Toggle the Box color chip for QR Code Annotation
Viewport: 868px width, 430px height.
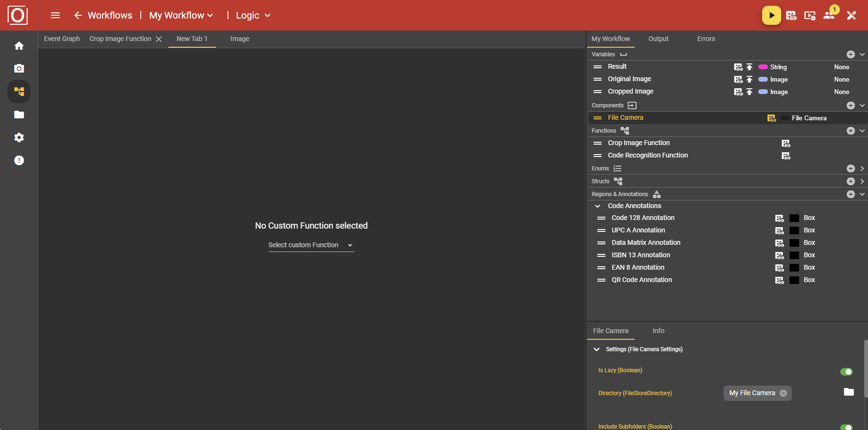pos(794,280)
